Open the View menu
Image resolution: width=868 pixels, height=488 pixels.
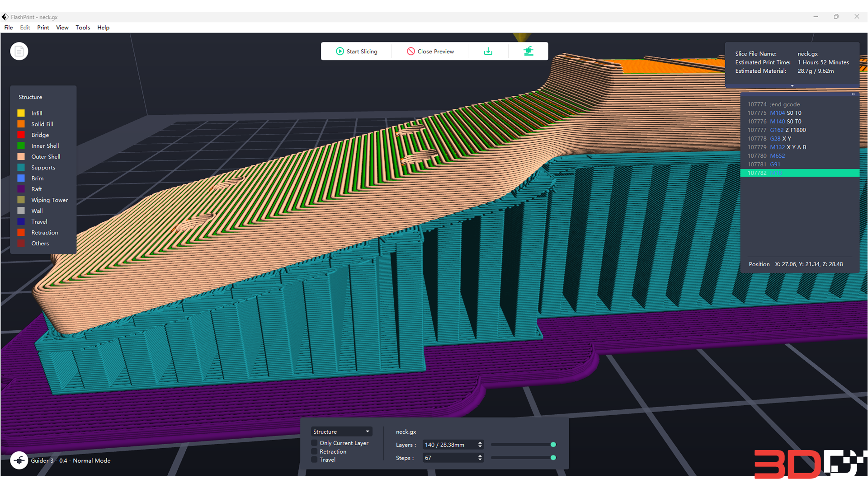[x=62, y=28]
